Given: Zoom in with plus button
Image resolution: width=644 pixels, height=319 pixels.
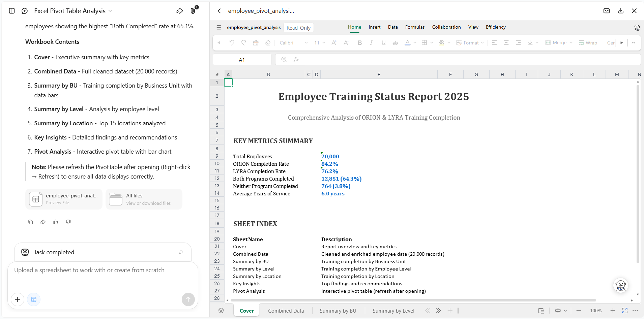Looking at the screenshot, I should tap(613, 311).
